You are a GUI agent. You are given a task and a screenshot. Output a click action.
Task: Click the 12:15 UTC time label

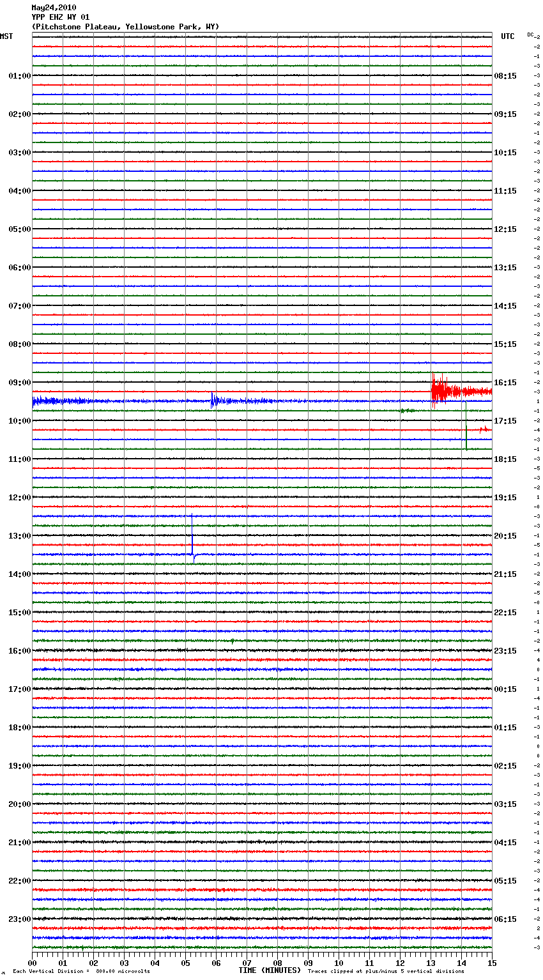(x=505, y=229)
